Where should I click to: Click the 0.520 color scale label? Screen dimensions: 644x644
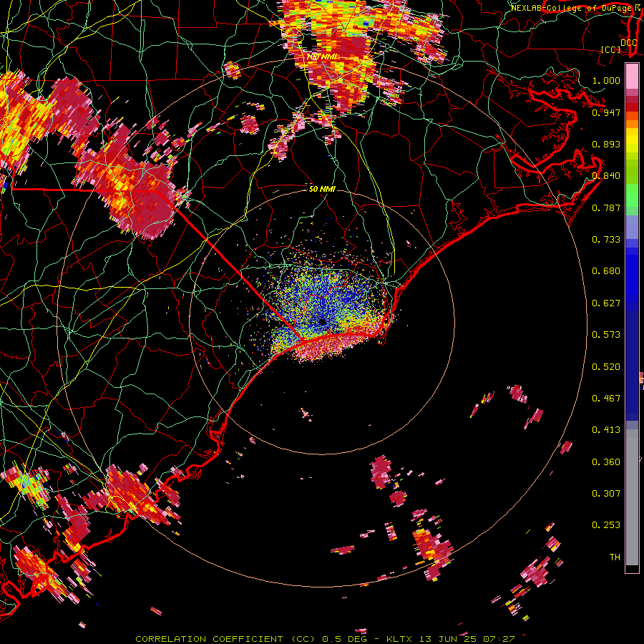coord(606,367)
